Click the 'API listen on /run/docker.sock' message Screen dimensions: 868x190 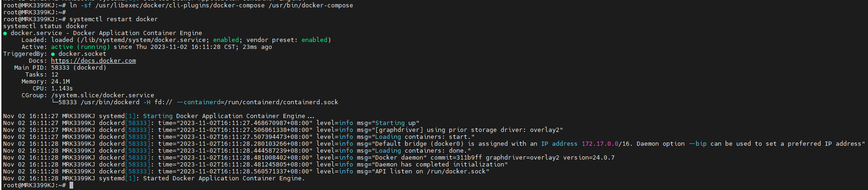click(431, 172)
